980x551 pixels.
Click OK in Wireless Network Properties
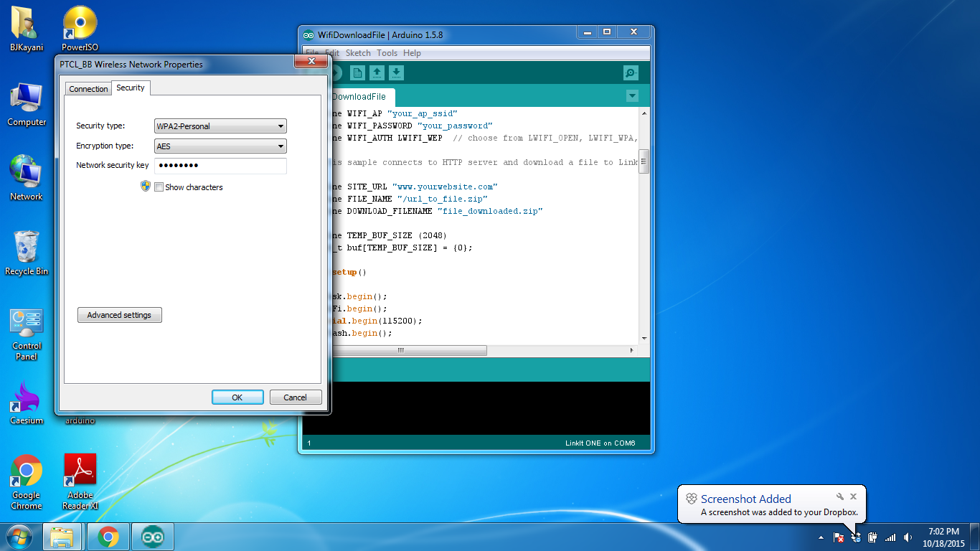coord(237,397)
